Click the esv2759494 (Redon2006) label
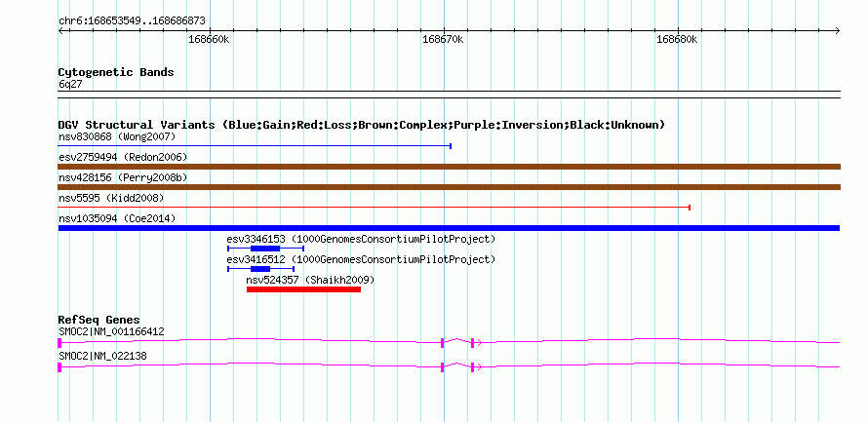Image resolution: width=868 pixels, height=422 pixels. click(123, 157)
